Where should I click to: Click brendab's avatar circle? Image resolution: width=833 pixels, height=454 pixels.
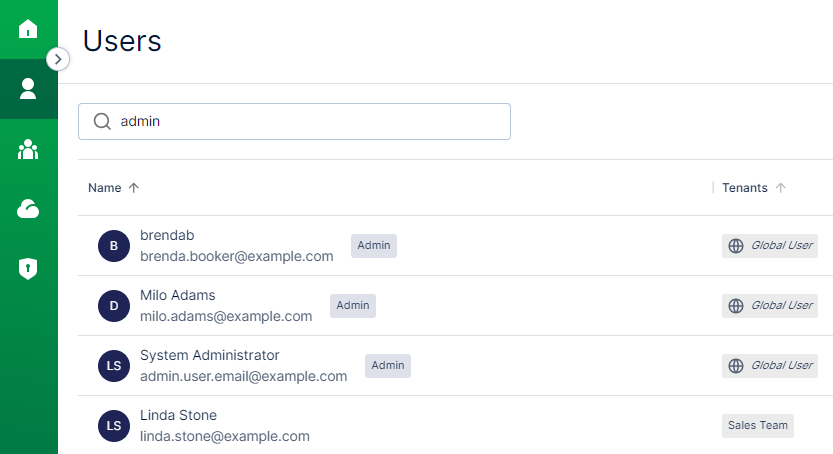click(x=114, y=246)
